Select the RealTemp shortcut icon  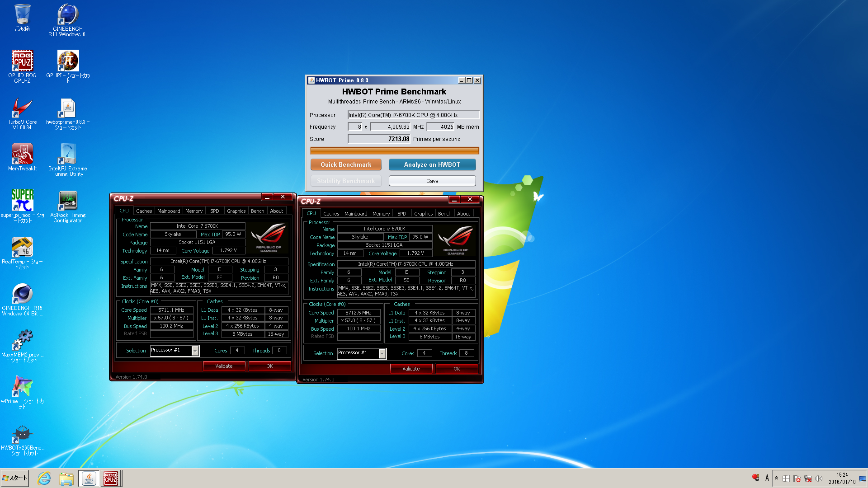(x=22, y=253)
